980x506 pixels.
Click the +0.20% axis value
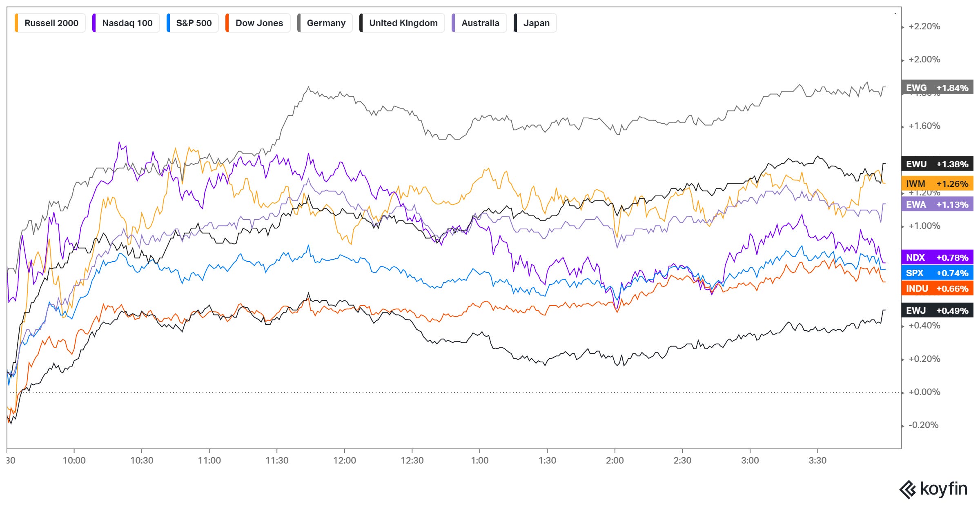tap(924, 359)
